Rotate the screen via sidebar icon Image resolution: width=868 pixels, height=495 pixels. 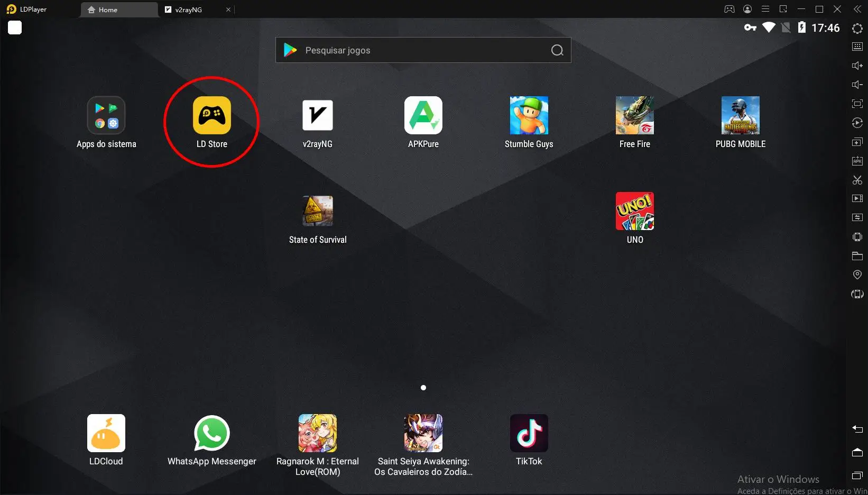[857, 294]
